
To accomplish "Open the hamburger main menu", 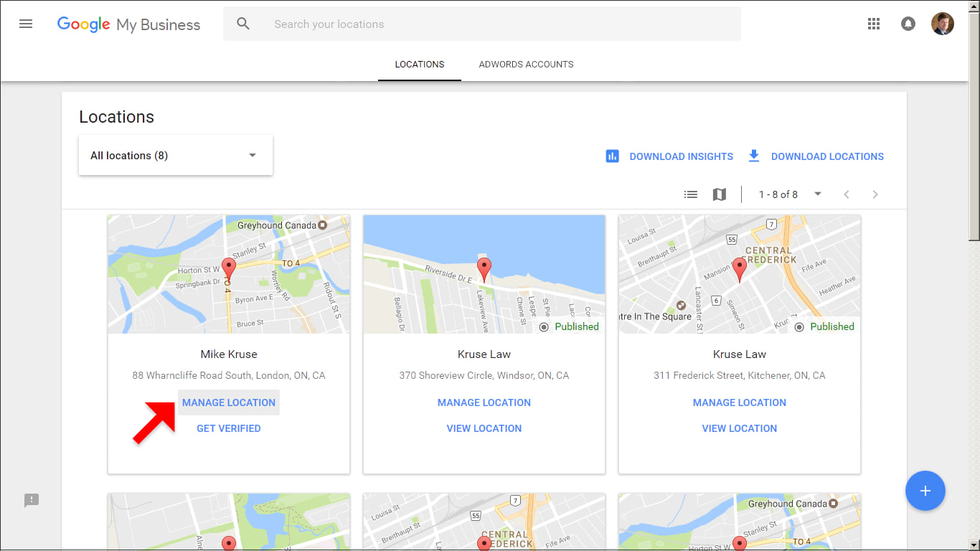I will 26,24.
